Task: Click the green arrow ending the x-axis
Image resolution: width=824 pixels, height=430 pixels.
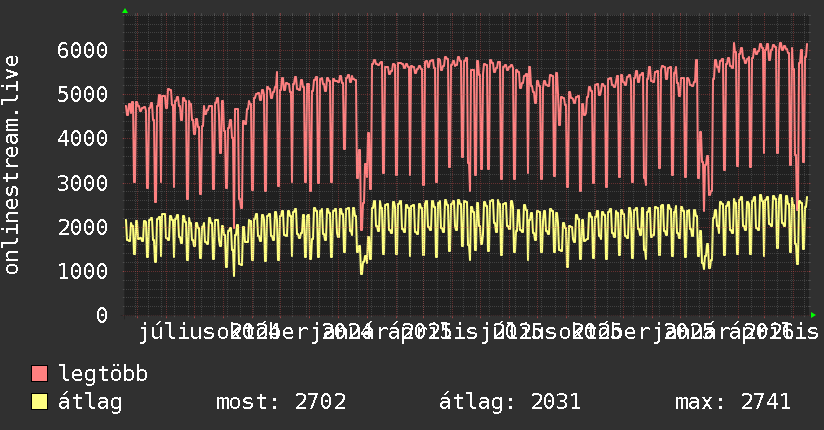Action: (813, 315)
